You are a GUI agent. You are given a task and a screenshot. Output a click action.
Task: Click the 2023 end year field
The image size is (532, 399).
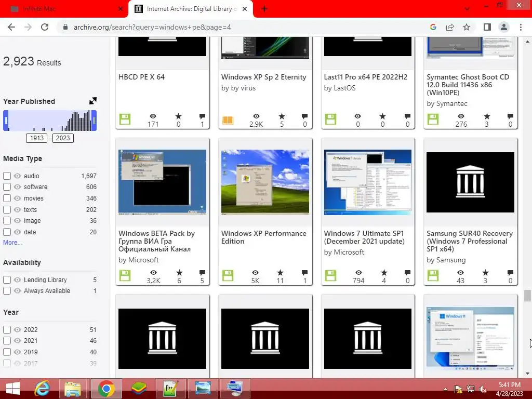coord(63,138)
